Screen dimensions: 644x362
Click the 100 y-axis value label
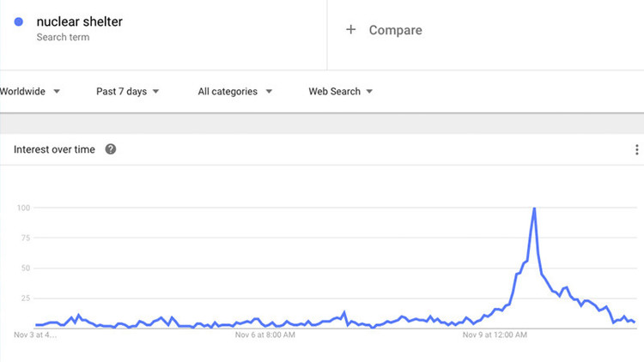pyautogui.click(x=23, y=208)
